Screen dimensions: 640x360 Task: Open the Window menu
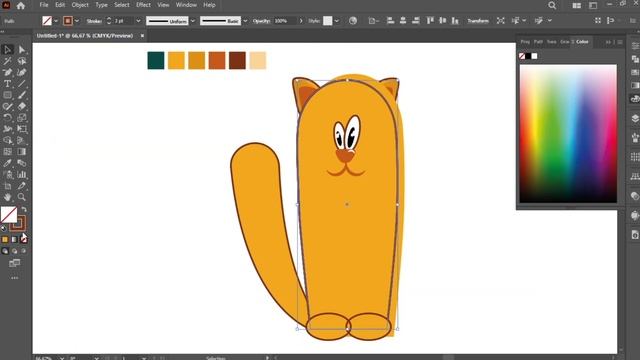pos(186,5)
